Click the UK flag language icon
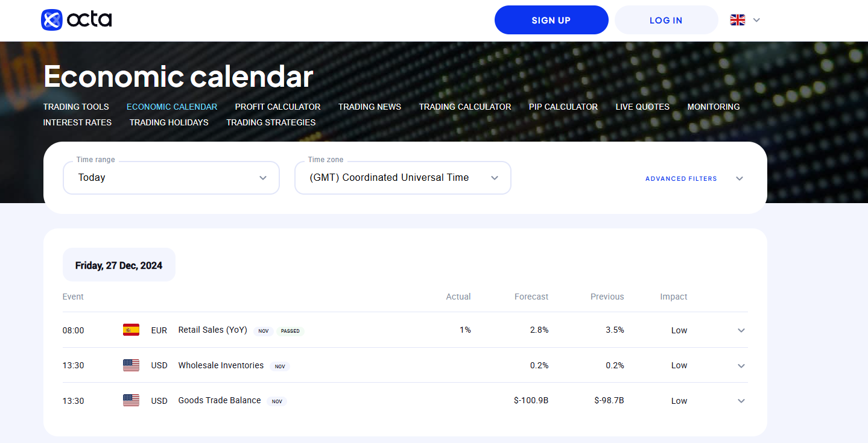The width and height of the screenshot is (868, 443). [x=738, y=20]
